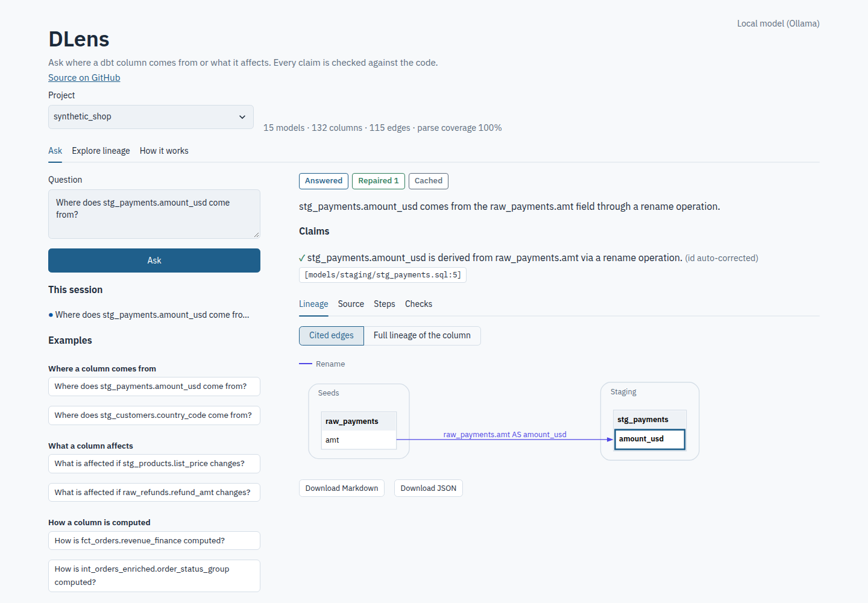Open the How it works tab

(164, 151)
